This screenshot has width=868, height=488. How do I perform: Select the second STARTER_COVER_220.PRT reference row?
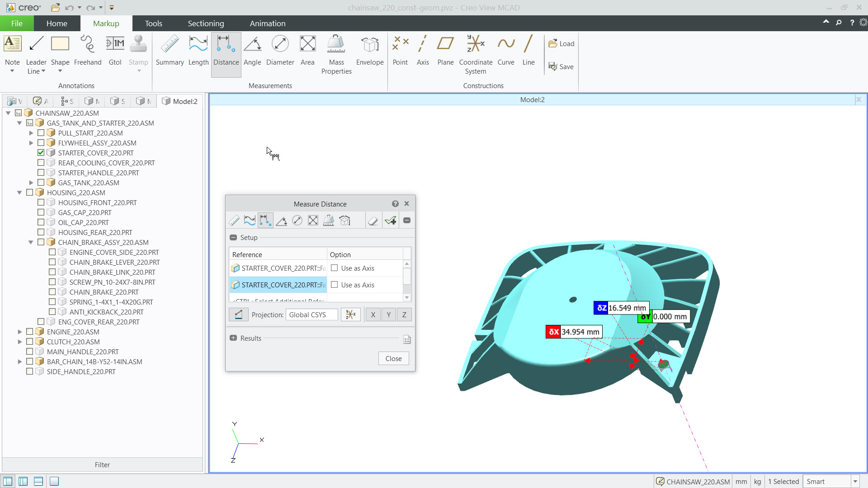(278, 285)
